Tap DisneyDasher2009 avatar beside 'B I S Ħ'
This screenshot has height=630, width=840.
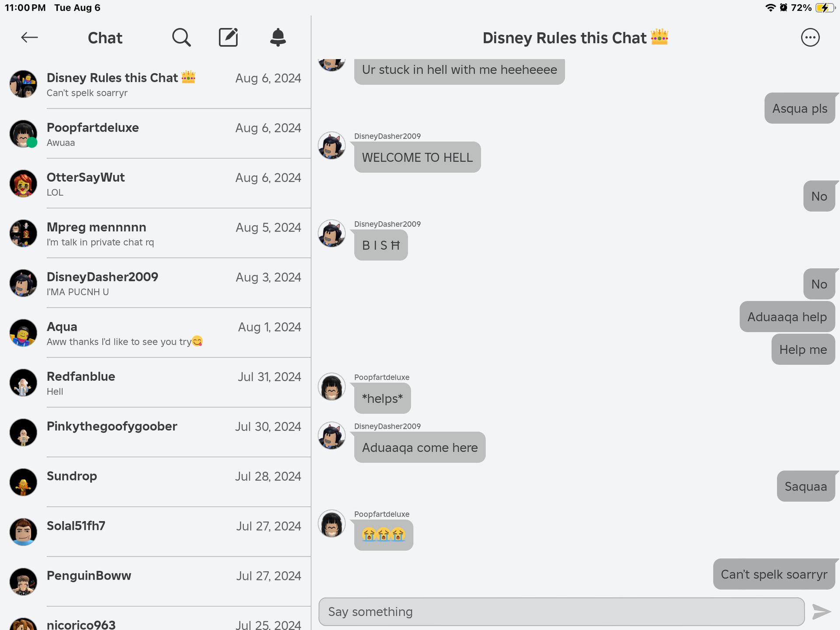(x=332, y=234)
